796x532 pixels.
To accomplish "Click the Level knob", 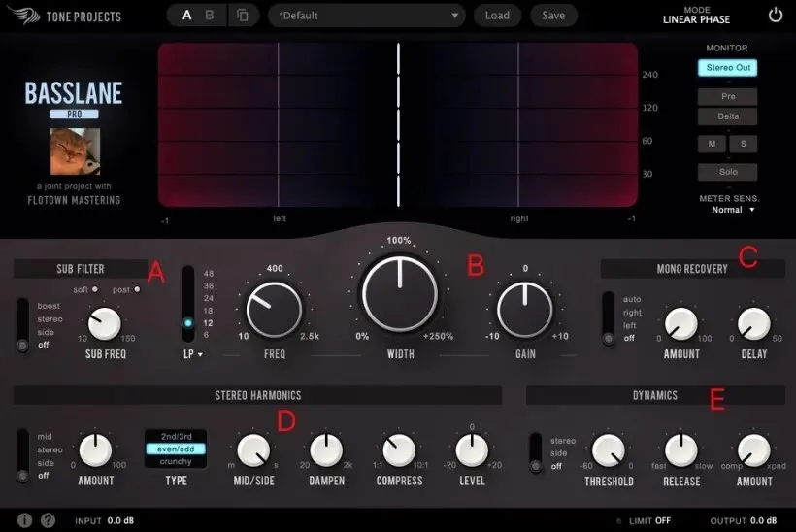I will (x=472, y=450).
